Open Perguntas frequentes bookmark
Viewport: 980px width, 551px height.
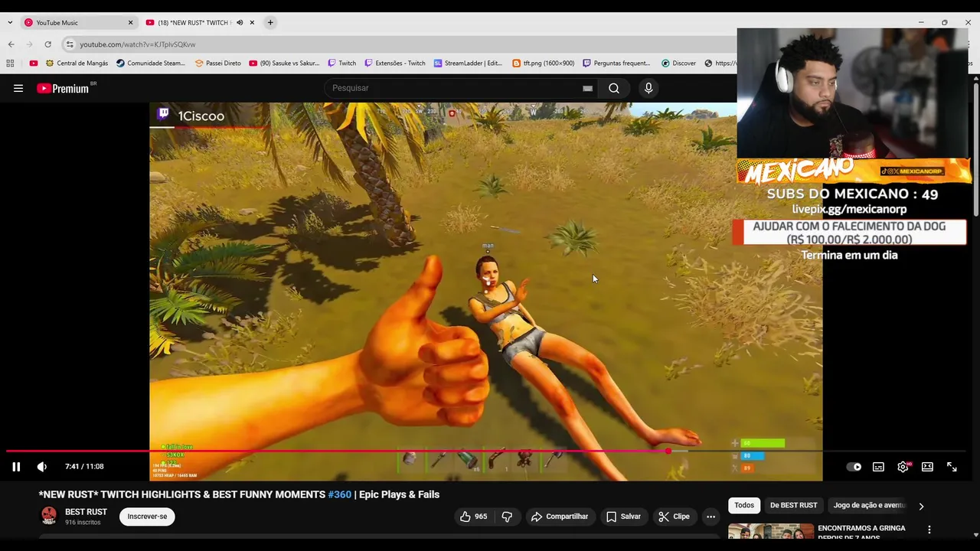click(616, 64)
